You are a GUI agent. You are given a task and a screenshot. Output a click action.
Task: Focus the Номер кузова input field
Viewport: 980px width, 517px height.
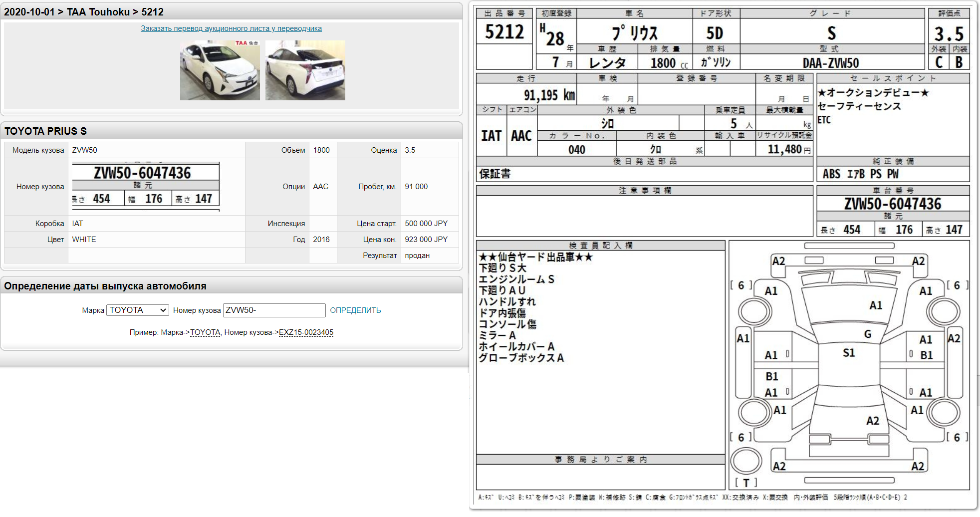[274, 310]
